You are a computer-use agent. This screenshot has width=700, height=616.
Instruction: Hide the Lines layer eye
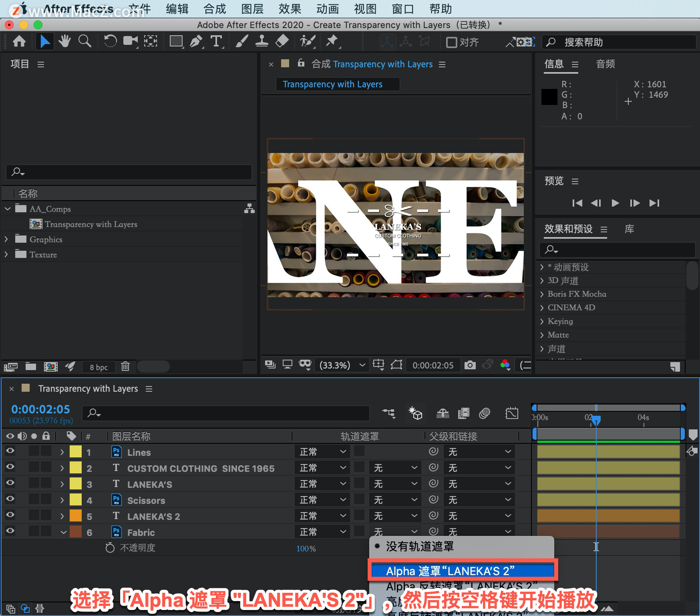pyautogui.click(x=10, y=451)
